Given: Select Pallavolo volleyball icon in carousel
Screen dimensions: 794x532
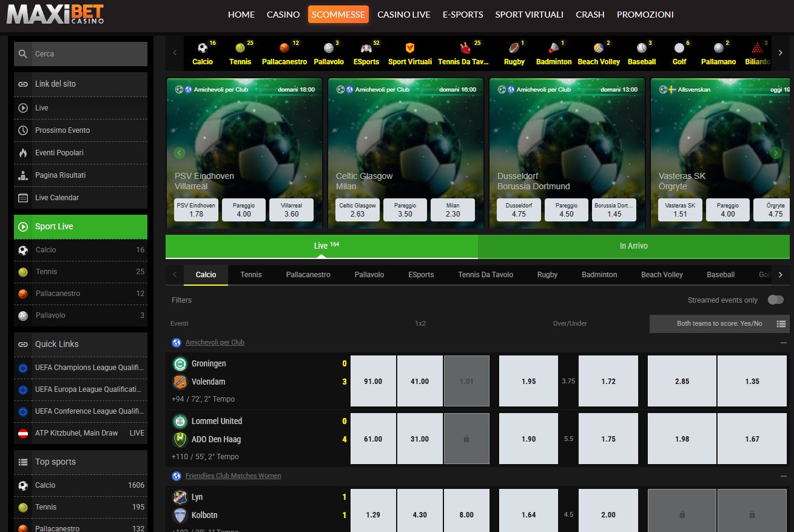Looking at the screenshot, I should pyautogui.click(x=329, y=48).
